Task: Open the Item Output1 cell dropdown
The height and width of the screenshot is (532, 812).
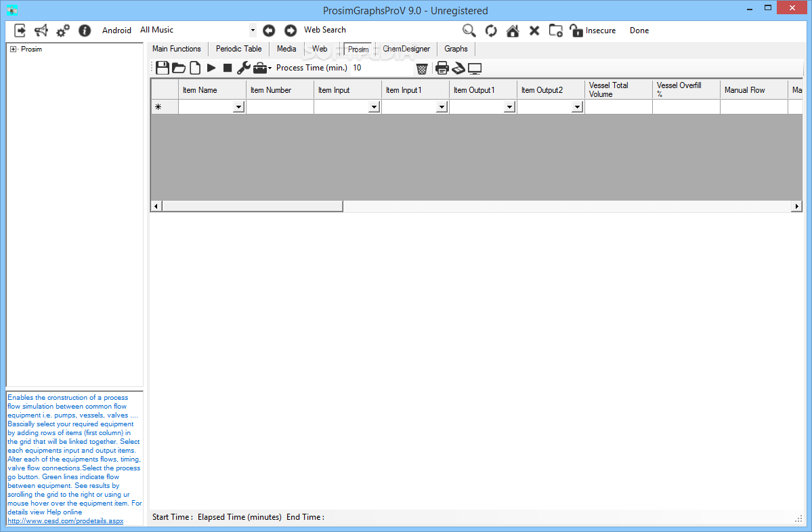Action: [x=509, y=107]
